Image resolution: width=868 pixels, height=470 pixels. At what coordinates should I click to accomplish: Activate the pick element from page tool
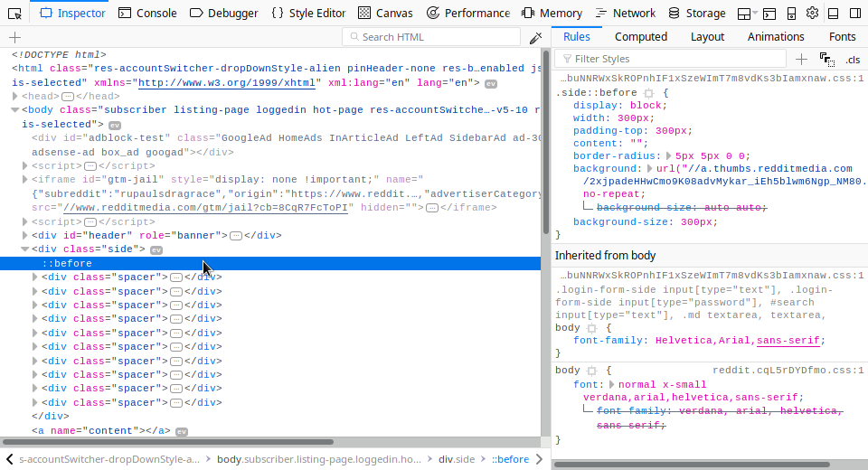(x=15, y=14)
